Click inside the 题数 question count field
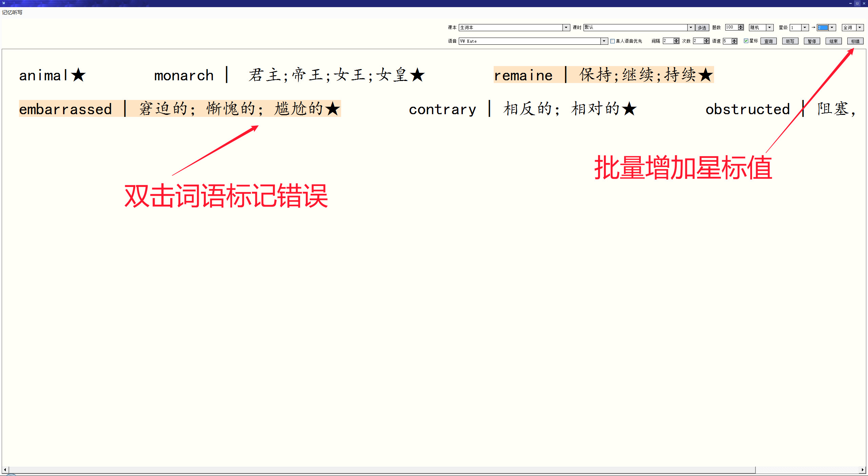The width and height of the screenshot is (868, 476). coord(731,27)
